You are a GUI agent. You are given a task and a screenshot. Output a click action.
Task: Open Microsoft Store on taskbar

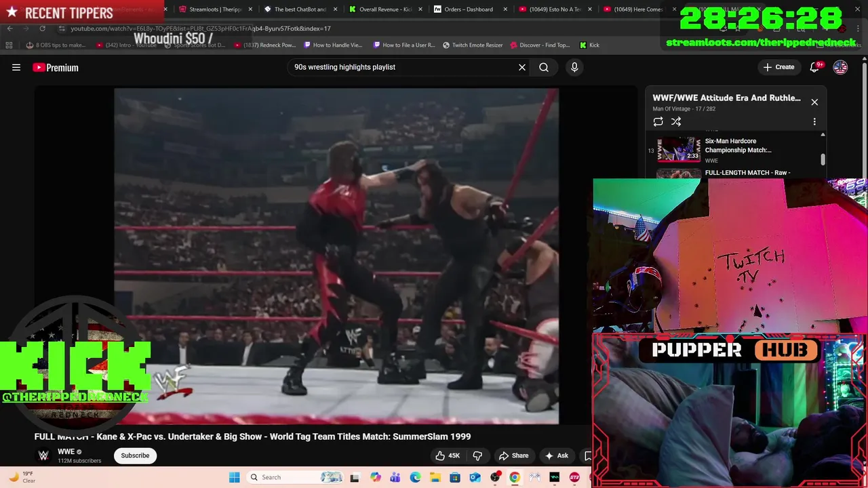pos(455,477)
